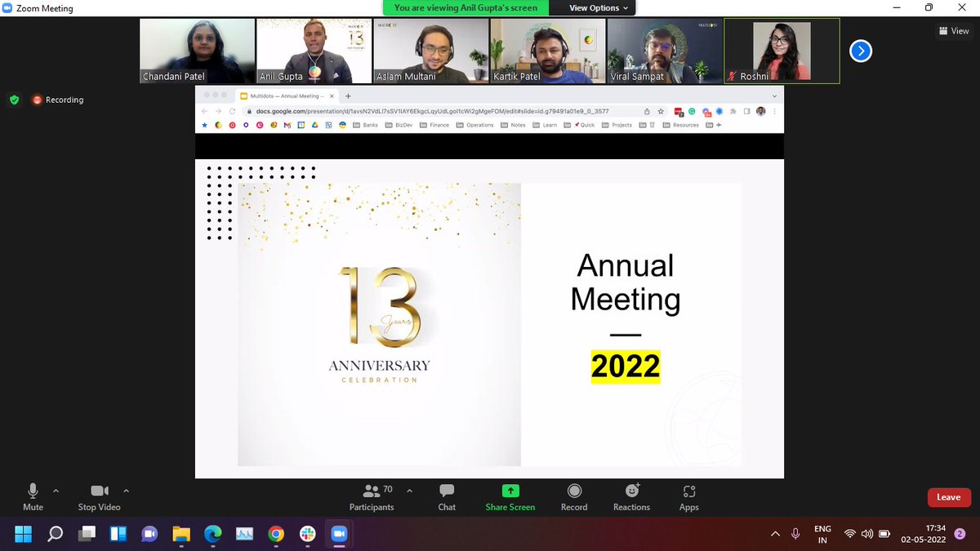Open video options caret beside Stop Video
Screen dimensions: 980x551
coord(126,491)
